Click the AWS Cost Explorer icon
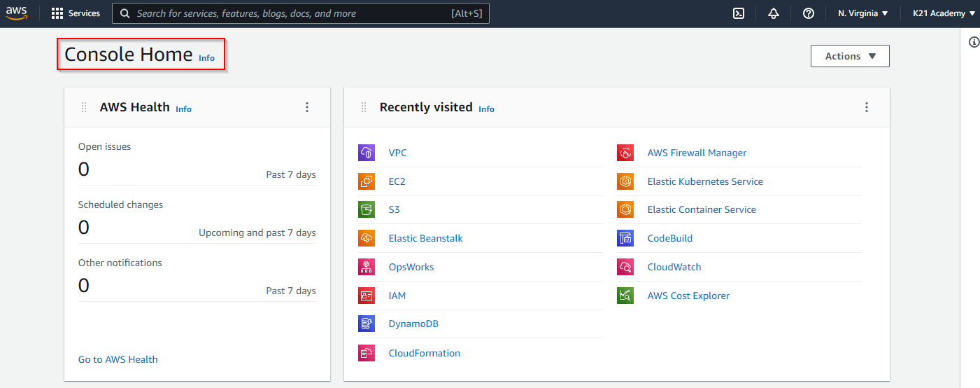 click(x=625, y=296)
